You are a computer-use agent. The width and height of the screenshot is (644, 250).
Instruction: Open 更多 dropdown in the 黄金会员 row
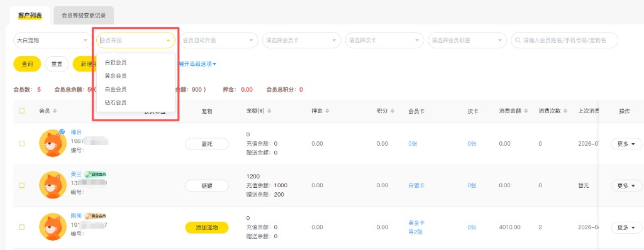(x=626, y=227)
